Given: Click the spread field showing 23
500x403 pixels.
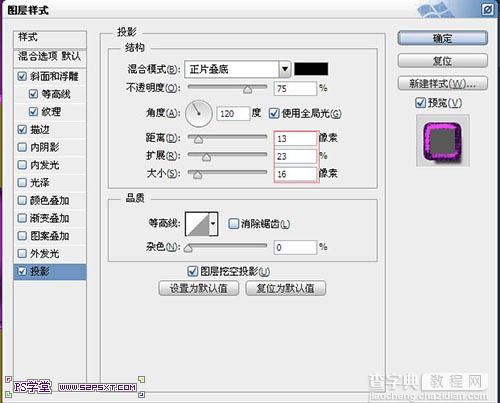Looking at the screenshot, I should point(295,156).
